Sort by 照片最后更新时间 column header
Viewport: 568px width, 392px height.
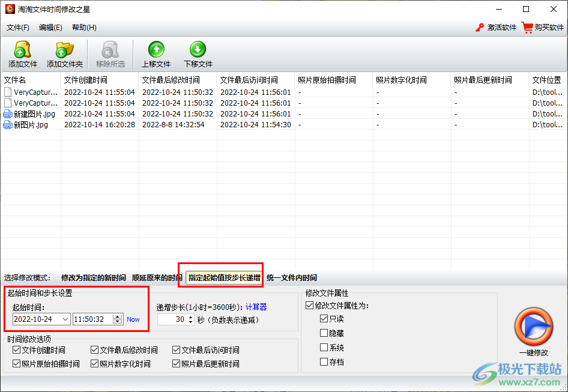490,80
